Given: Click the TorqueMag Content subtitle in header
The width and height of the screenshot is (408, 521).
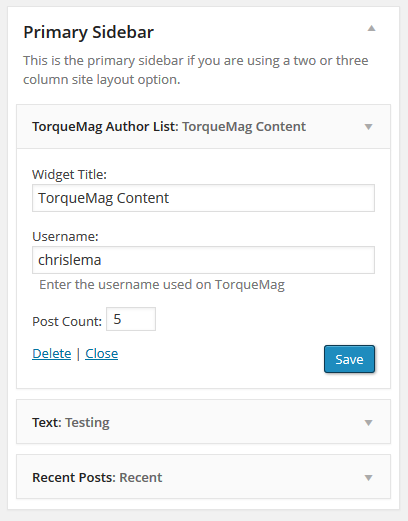Looking at the screenshot, I should pyautogui.click(x=244, y=127).
